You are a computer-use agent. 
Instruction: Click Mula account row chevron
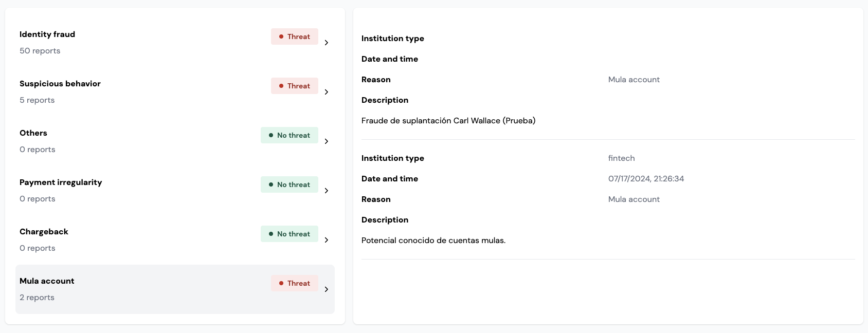(327, 289)
